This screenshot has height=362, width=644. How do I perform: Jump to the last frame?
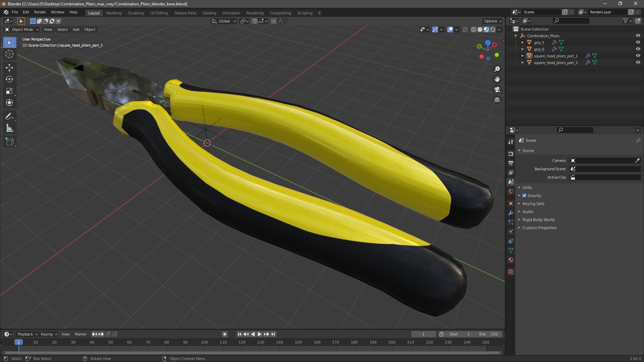273,334
